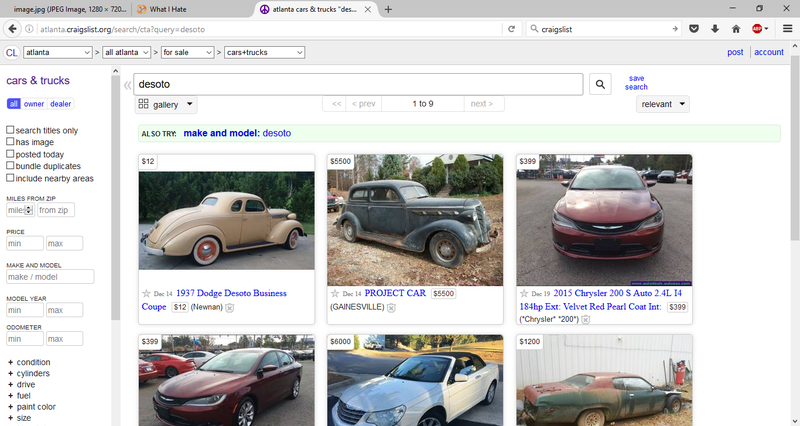
Task: Open the all atlanta area dropdown
Action: tap(126, 53)
